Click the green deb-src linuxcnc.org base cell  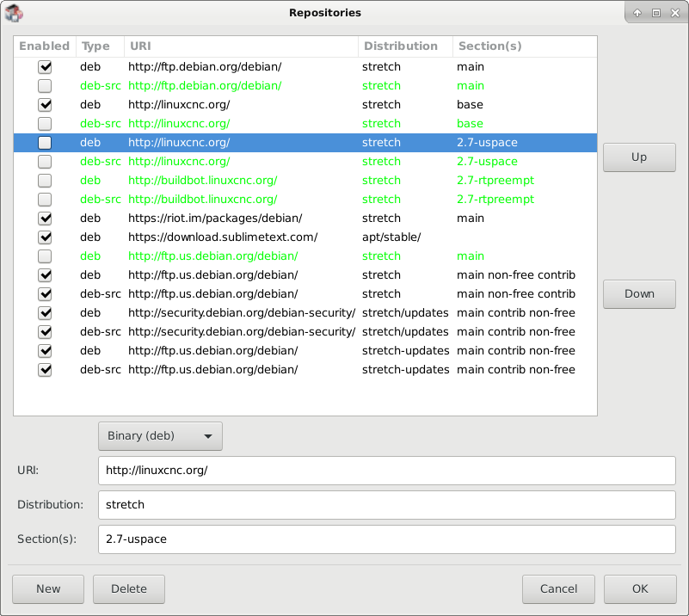(x=470, y=124)
